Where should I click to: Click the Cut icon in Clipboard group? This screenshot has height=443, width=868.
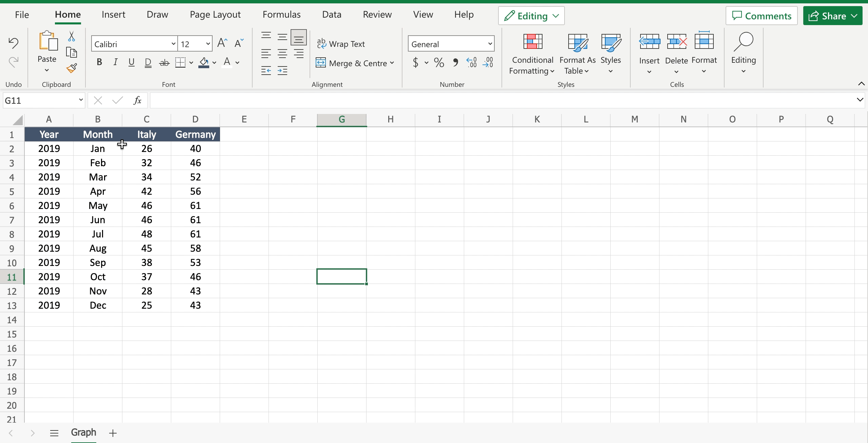(x=72, y=36)
